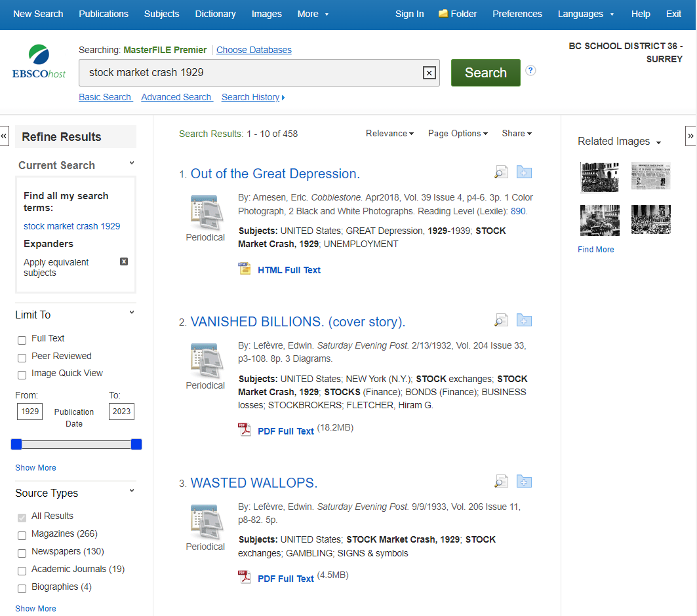Click the Choose Databases link
This screenshot has height=616, width=697.
254,50
